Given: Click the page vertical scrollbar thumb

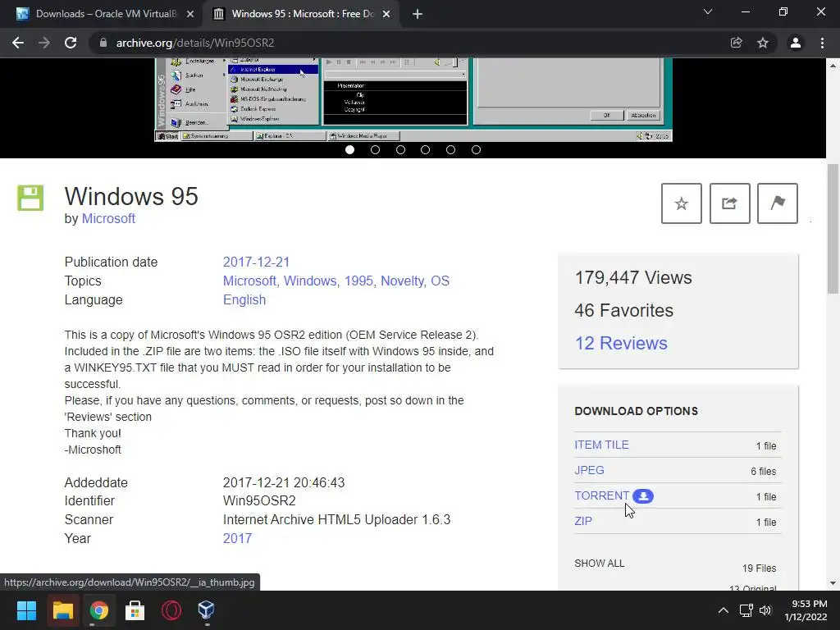Looking at the screenshot, I should 833,229.
